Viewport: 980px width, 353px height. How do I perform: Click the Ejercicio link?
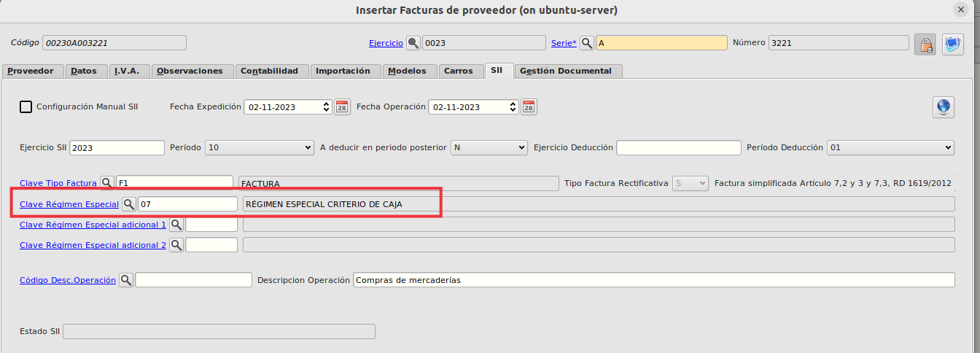click(386, 43)
